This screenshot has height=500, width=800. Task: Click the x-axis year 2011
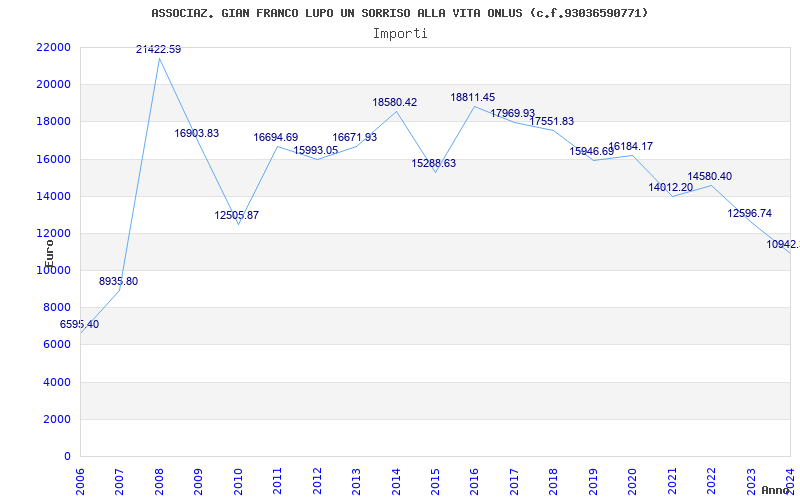click(278, 480)
